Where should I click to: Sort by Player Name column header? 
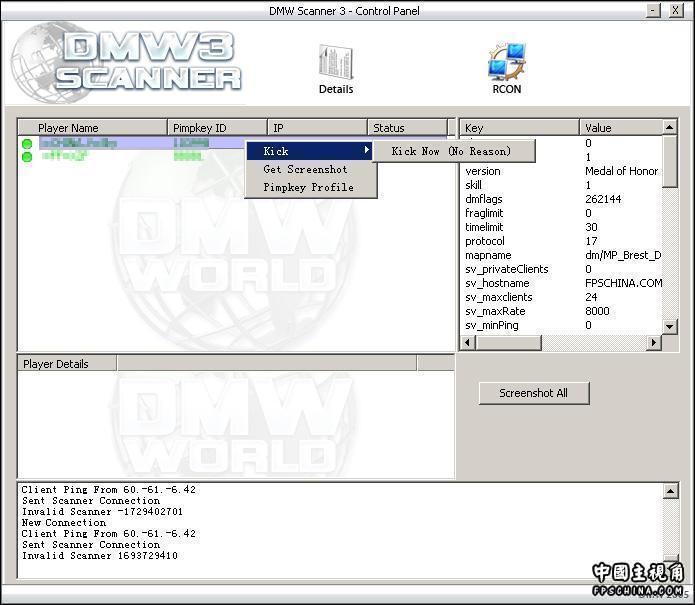[92, 128]
